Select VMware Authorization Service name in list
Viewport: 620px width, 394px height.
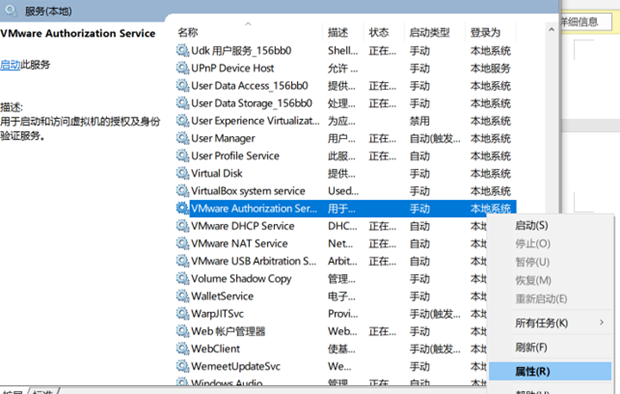[x=254, y=208]
